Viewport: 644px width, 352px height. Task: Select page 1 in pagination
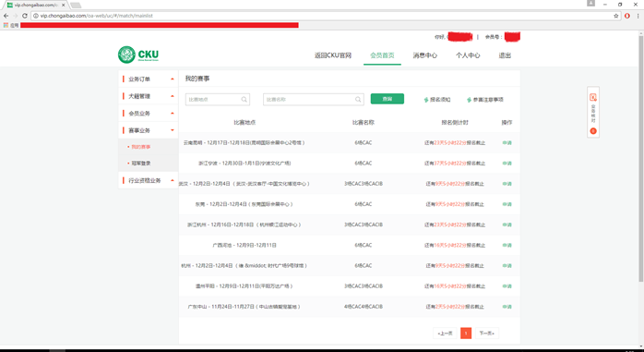pyautogui.click(x=466, y=334)
